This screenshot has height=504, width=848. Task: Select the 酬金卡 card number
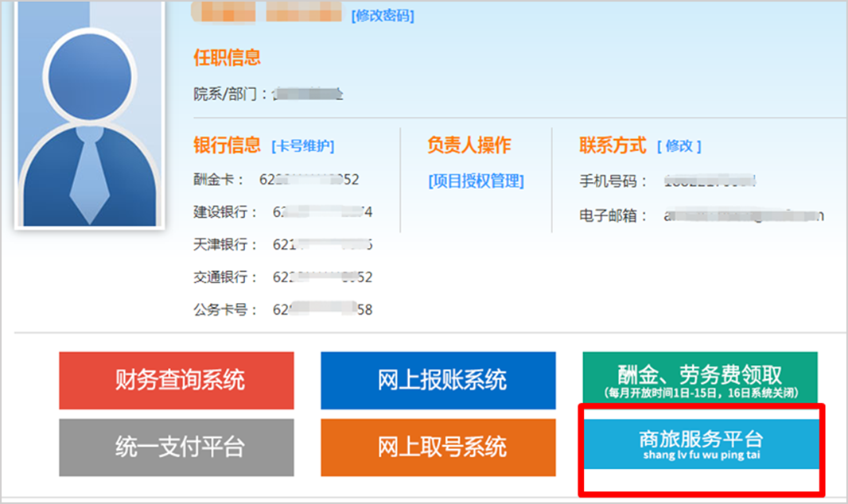pos(309,180)
